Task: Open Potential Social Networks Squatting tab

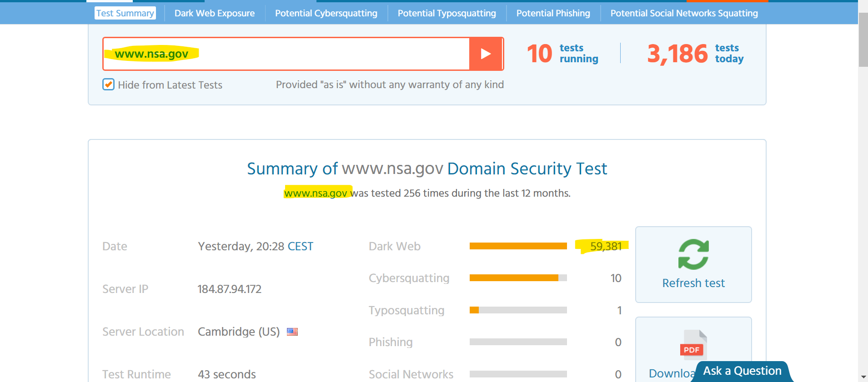Action: tap(684, 13)
